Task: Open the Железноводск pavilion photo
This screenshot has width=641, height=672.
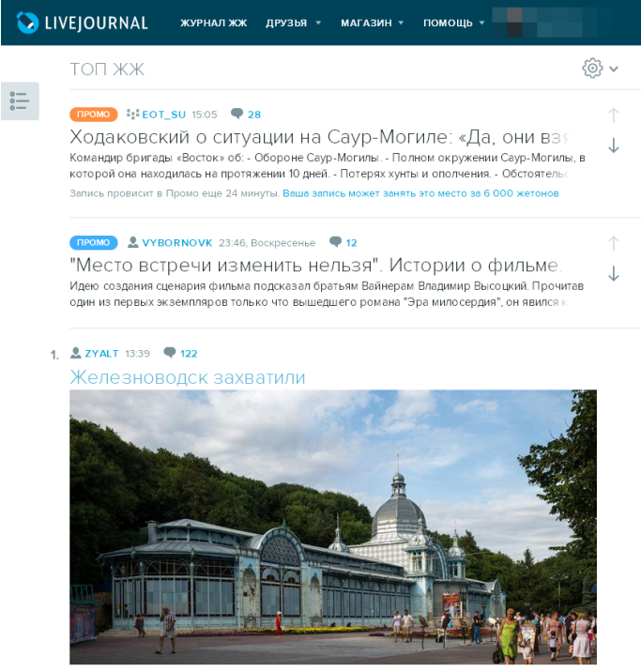Action: pyautogui.click(x=333, y=527)
